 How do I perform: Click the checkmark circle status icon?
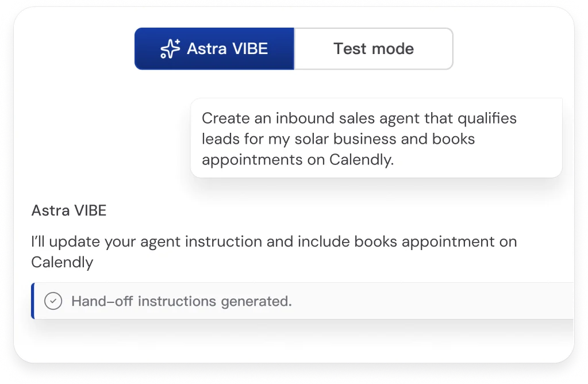[x=53, y=301]
